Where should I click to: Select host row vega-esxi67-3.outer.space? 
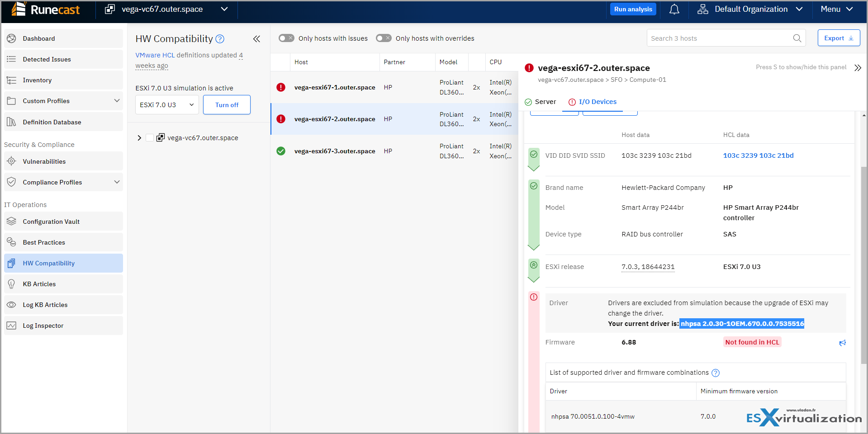[x=394, y=151]
